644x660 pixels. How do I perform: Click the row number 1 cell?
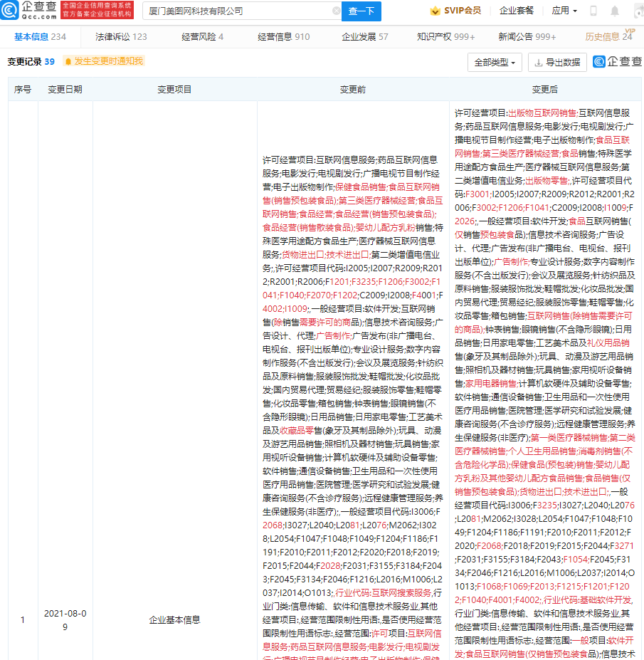click(23, 620)
